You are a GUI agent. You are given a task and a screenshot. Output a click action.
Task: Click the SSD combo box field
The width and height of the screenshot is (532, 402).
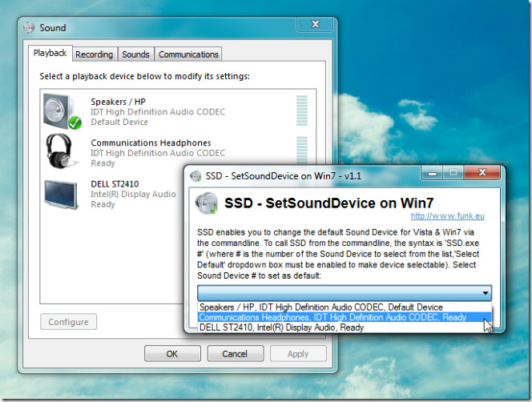pyautogui.click(x=344, y=293)
